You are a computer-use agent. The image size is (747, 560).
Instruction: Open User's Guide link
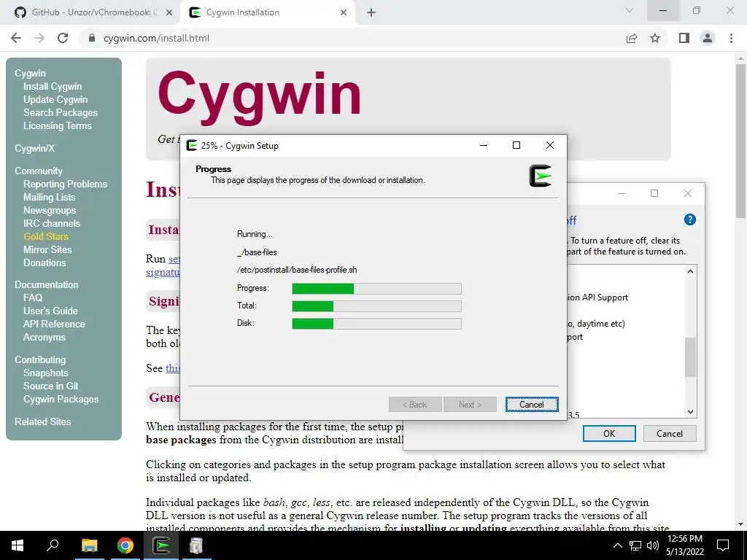(50, 311)
